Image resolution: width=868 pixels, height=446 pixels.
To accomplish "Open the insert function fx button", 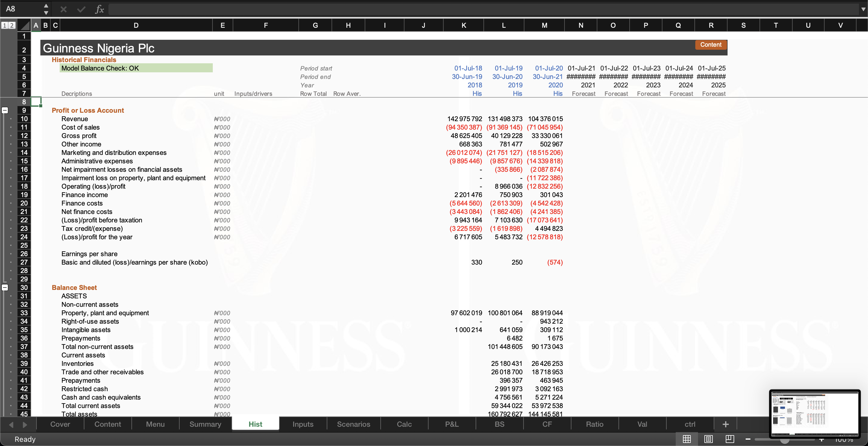I will pos(99,9).
